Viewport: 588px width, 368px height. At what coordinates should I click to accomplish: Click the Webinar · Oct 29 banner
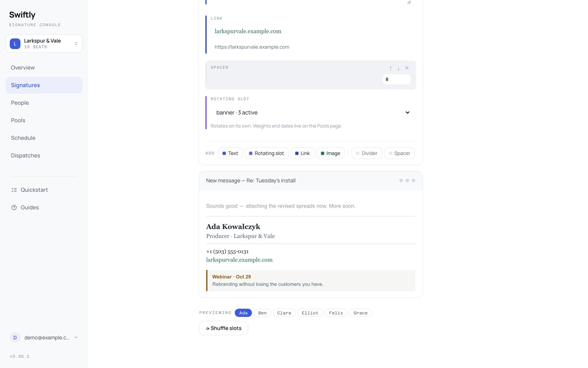point(311,280)
